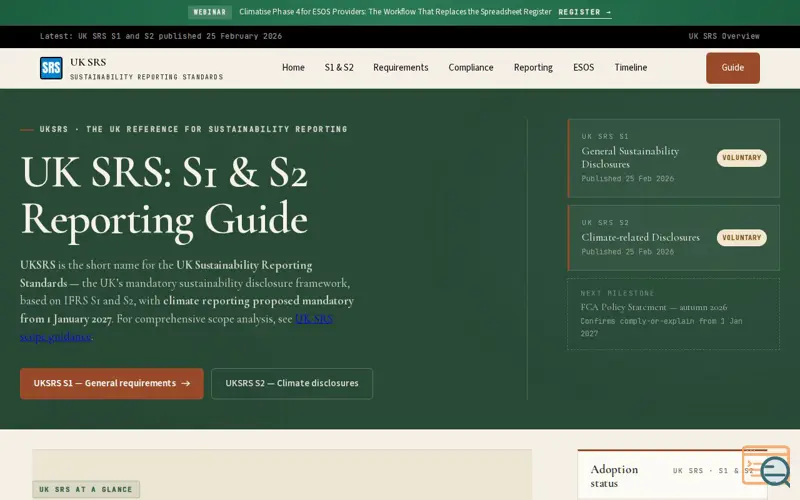Image resolution: width=800 pixels, height=500 pixels.
Task: Open the General Sustainability Disclosures card
Action: (673, 158)
